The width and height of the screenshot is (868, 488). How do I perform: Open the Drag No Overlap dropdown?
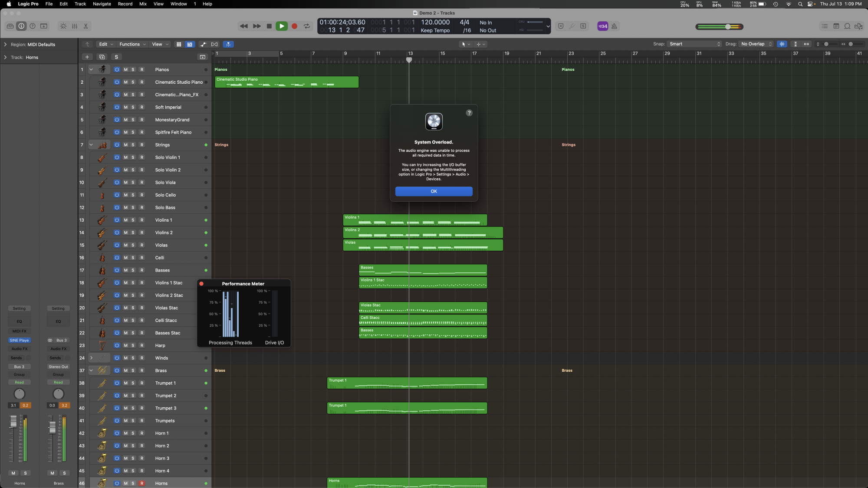pyautogui.click(x=756, y=44)
